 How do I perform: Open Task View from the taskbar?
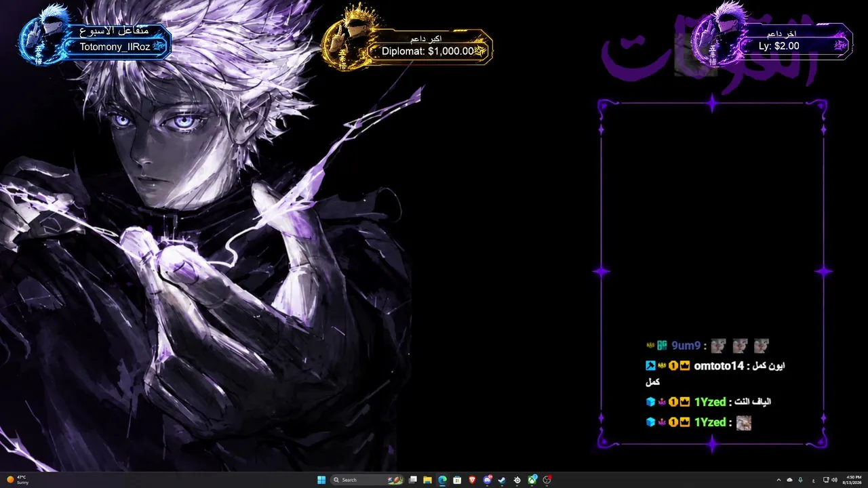pyautogui.click(x=412, y=480)
